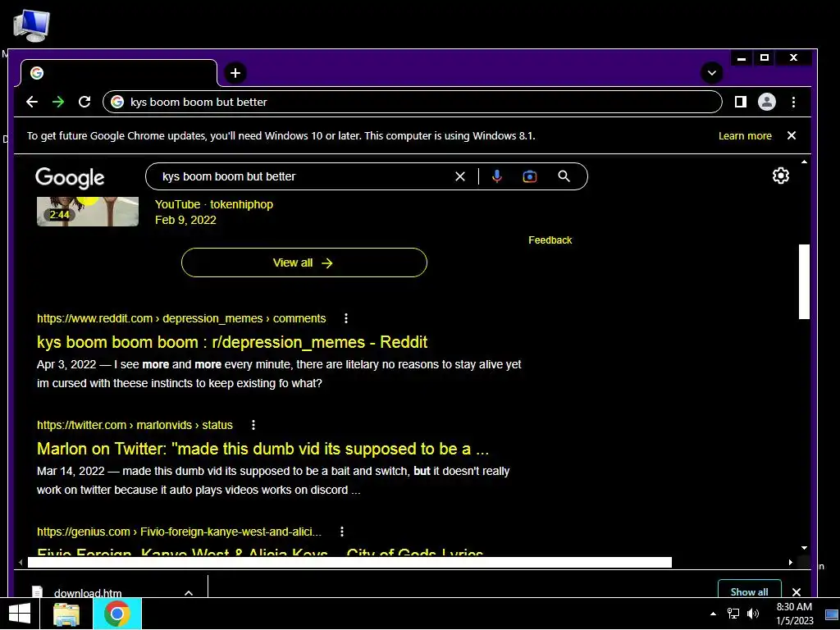840x630 pixels.
Task: Open Marlon on Twitter result title
Action: (262, 449)
